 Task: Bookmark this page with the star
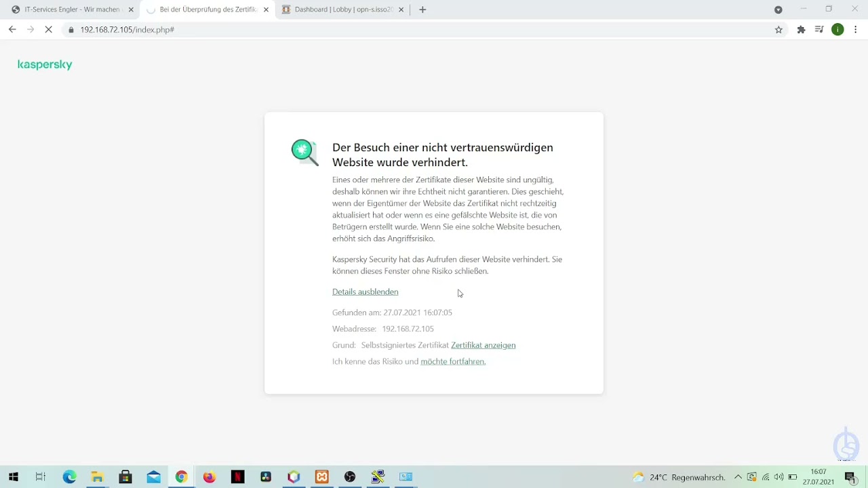pyautogui.click(x=778, y=30)
